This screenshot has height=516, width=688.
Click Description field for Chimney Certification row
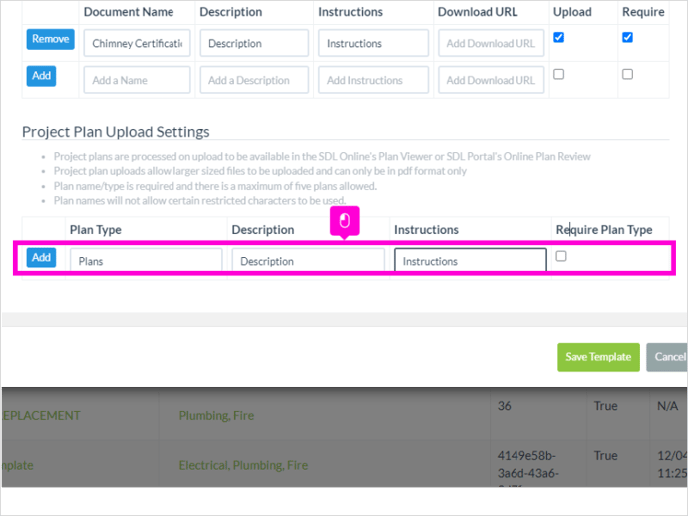point(254,43)
